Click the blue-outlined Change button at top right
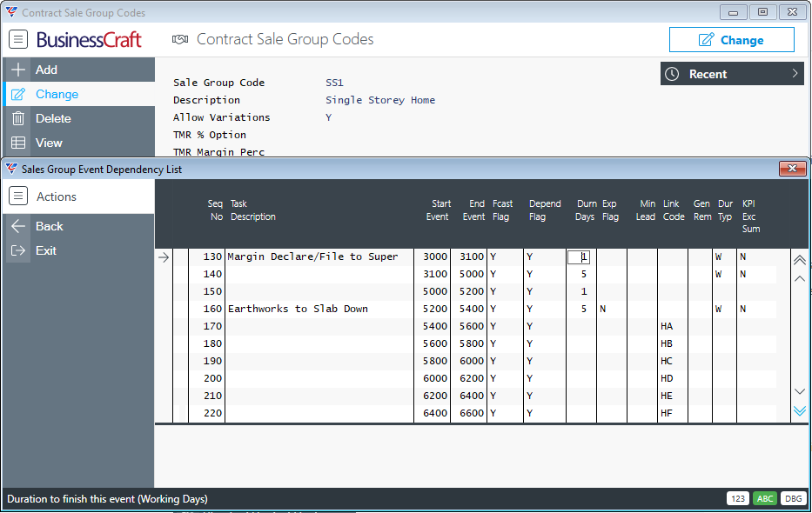 (x=732, y=40)
